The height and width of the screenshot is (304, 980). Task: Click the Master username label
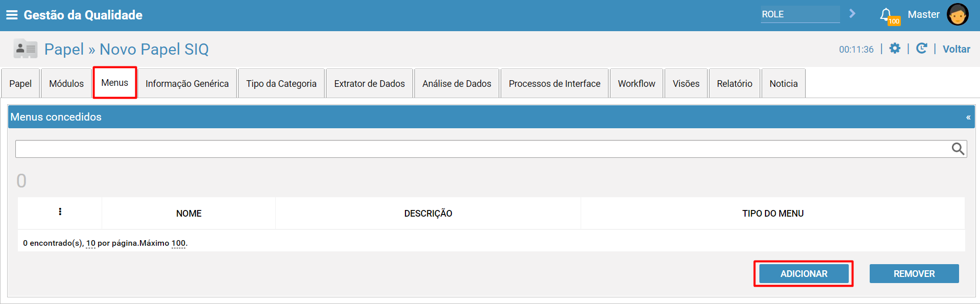923,14
